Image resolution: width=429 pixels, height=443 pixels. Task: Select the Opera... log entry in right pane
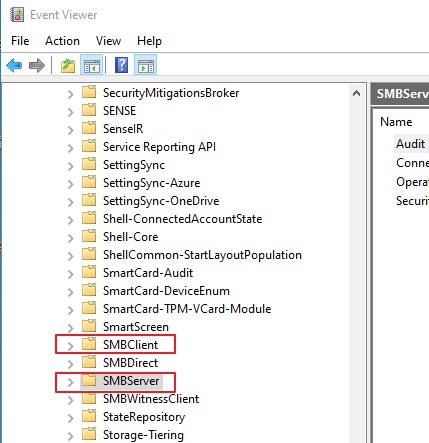pos(412,182)
